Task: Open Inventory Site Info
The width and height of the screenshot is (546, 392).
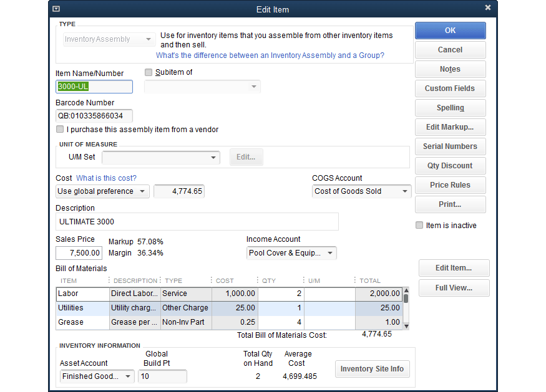Action: (x=372, y=369)
